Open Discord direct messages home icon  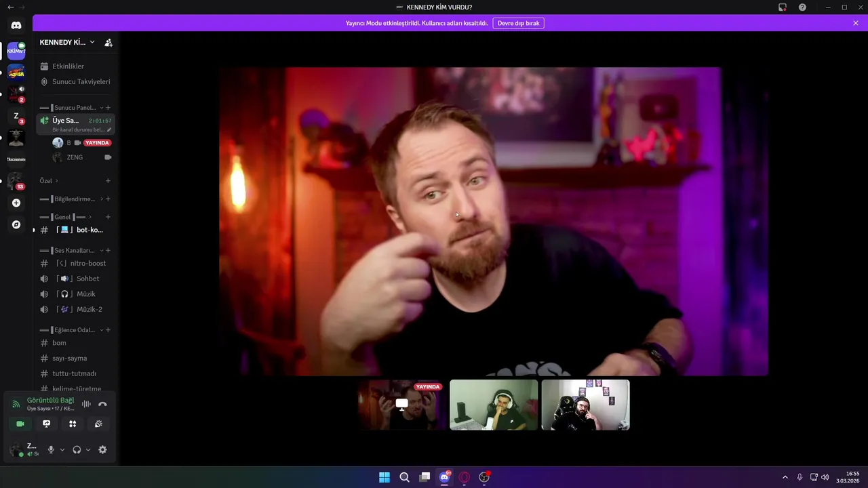16,25
